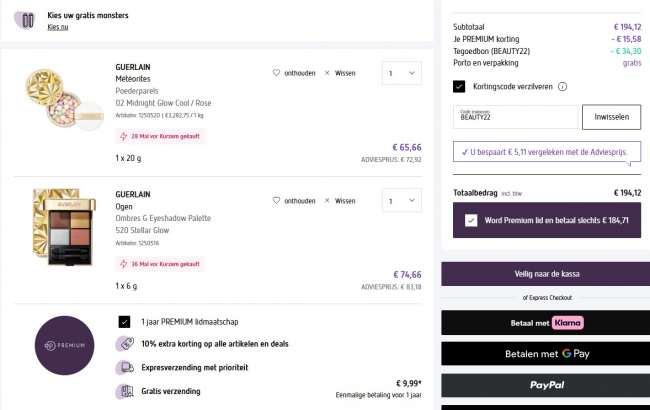
Task: Click the info icon beside Kortingscode verzilveren
Action: coord(563,87)
